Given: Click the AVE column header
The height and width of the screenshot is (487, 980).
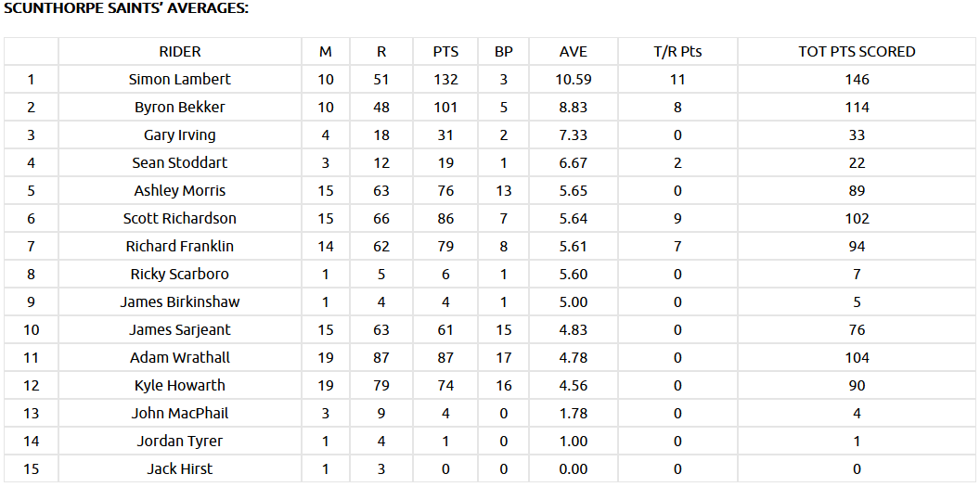Looking at the screenshot, I should [x=574, y=52].
